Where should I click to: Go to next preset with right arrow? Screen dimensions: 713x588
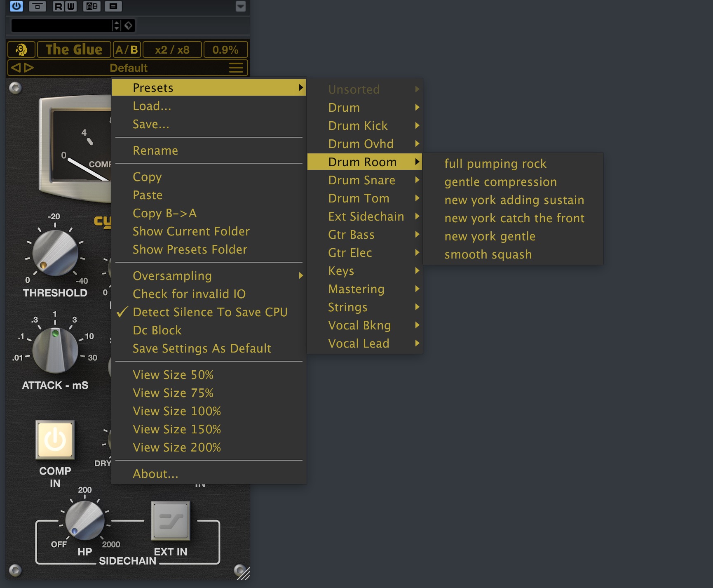tap(28, 68)
